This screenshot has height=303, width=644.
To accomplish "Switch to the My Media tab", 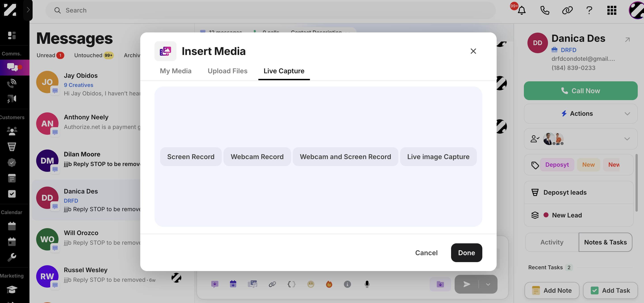I will pos(176,71).
